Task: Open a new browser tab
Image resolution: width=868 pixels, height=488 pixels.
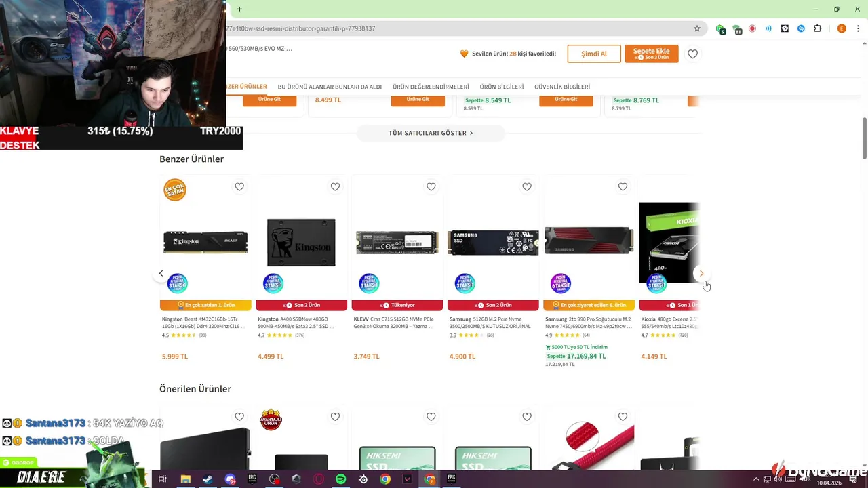Action: pos(239,9)
